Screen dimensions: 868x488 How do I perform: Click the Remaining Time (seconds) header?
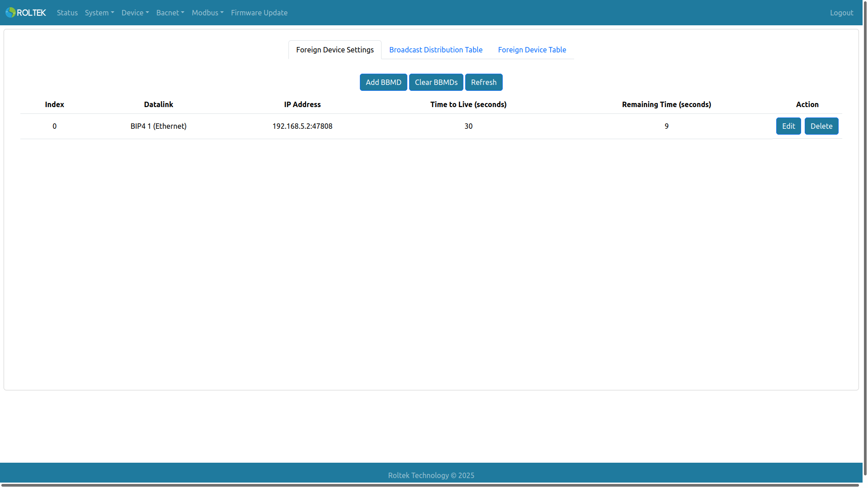[666, 104]
